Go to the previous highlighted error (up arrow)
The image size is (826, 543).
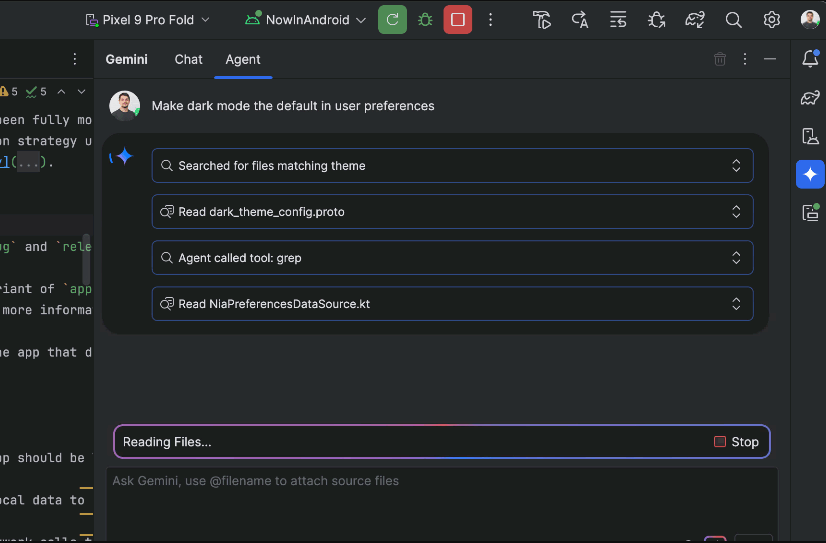tap(62, 92)
